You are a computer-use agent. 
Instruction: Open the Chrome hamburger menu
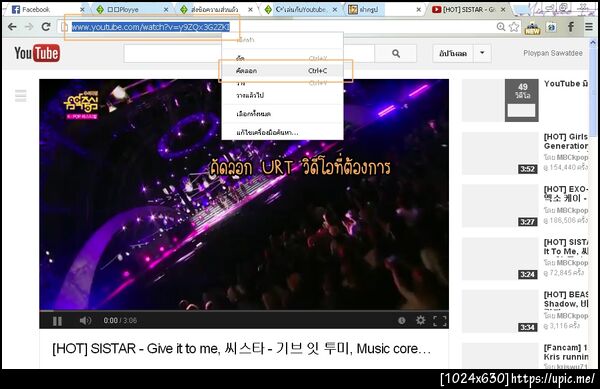click(589, 26)
